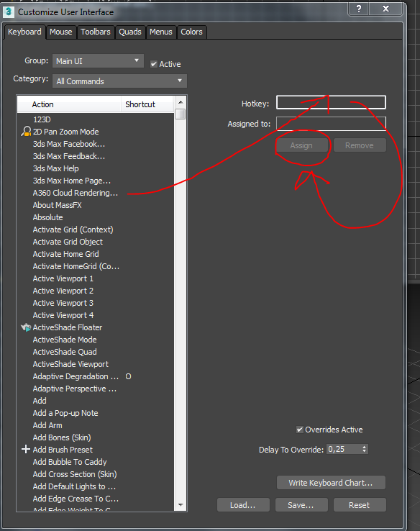420x531 pixels.
Task: Switch to the Mouse tab
Action: click(61, 32)
